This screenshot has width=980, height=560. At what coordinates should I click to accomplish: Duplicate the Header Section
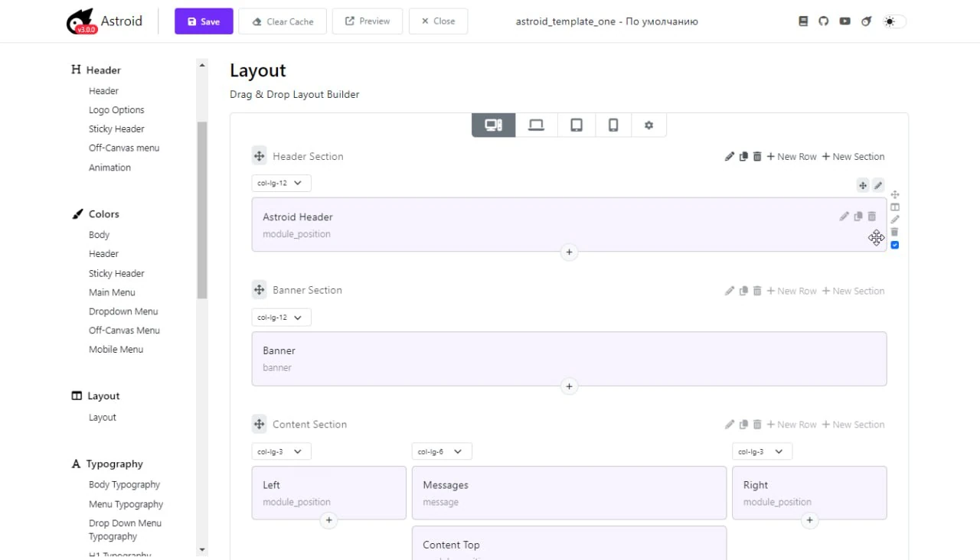[743, 157]
